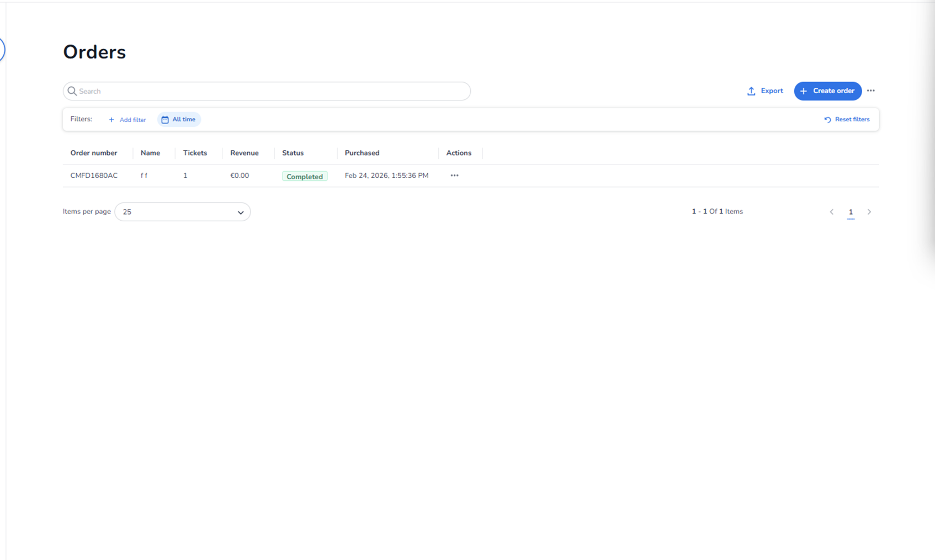
Task: Open the more options menu beside Create order
Action: click(x=870, y=91)
